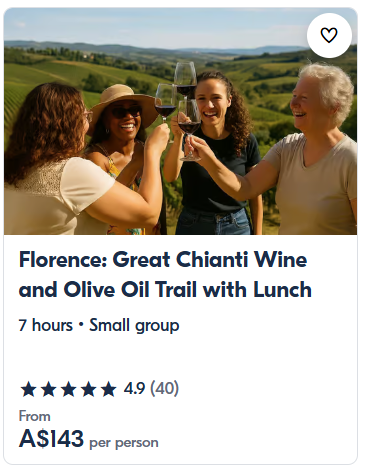The width and height of the screenshot is (366, 475).
Task: Open the Chianti vineyard tour photo
Action: point(180,121)
